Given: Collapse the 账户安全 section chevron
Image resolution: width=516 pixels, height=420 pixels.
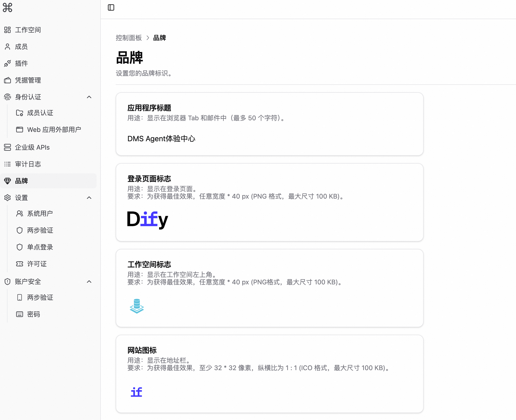Looking at the screenshot, I should (89, 282).
